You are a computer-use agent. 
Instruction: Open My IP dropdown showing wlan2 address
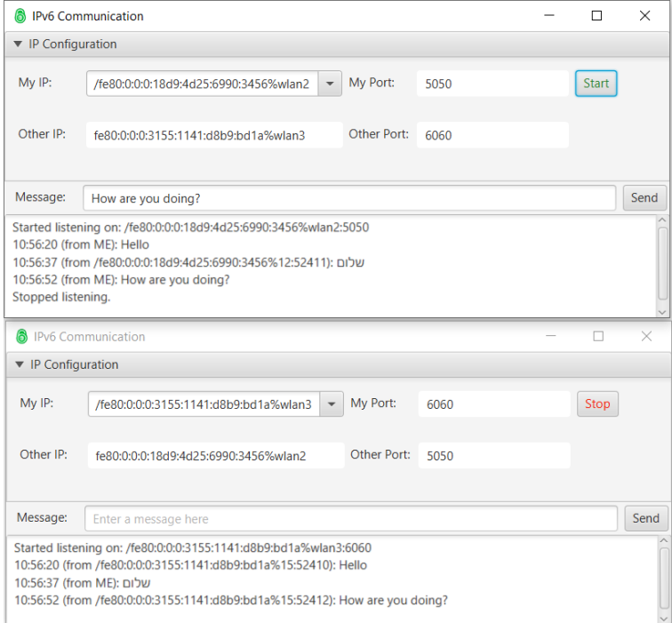330,84
